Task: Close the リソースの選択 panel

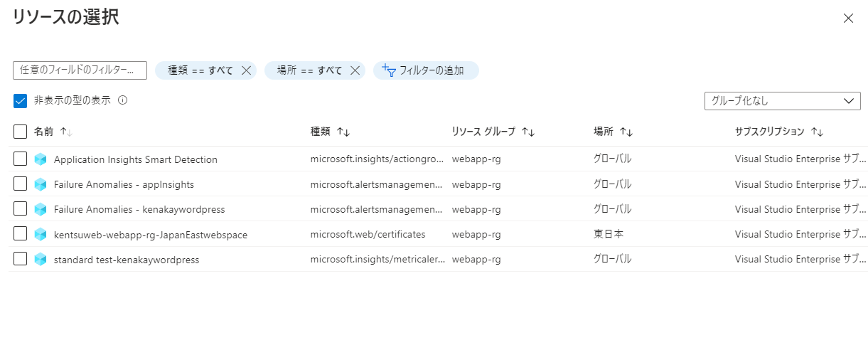Action: tap(847, 18)
